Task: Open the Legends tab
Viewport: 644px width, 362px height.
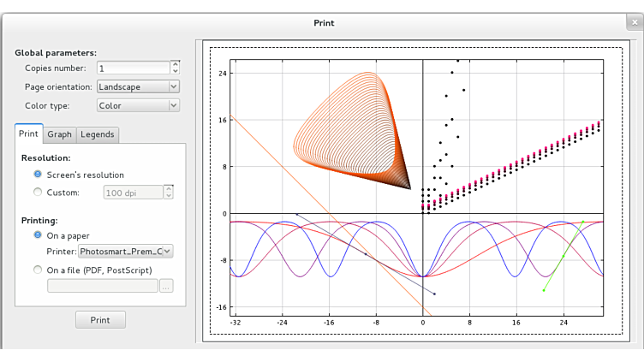Action: point(97,134)
